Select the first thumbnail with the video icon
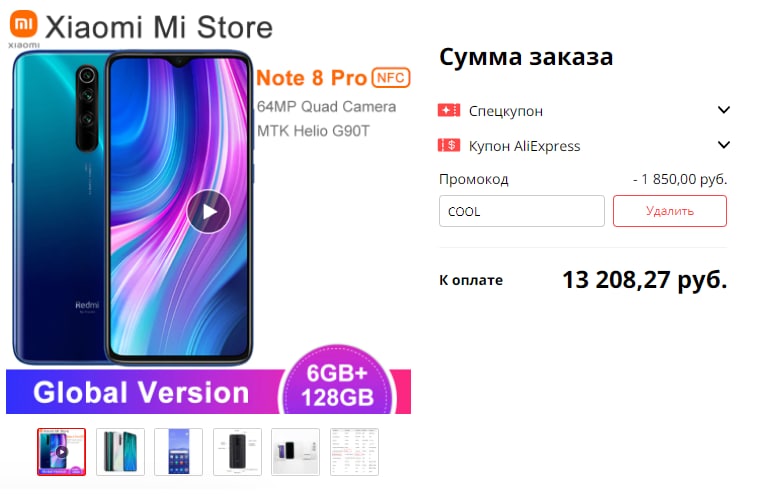The width and height of the screenshot is (762, 494). (62, 452)
